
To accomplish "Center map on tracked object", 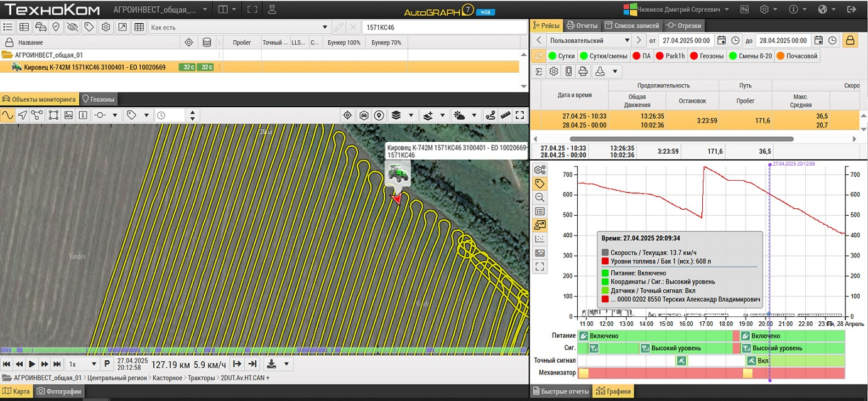I will tap(347, 115).
